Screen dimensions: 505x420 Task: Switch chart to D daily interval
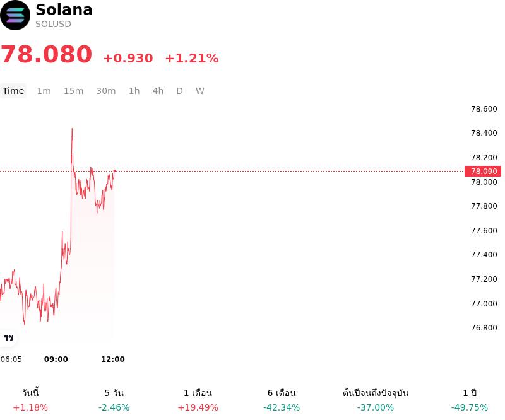click(x=179, y=91)
